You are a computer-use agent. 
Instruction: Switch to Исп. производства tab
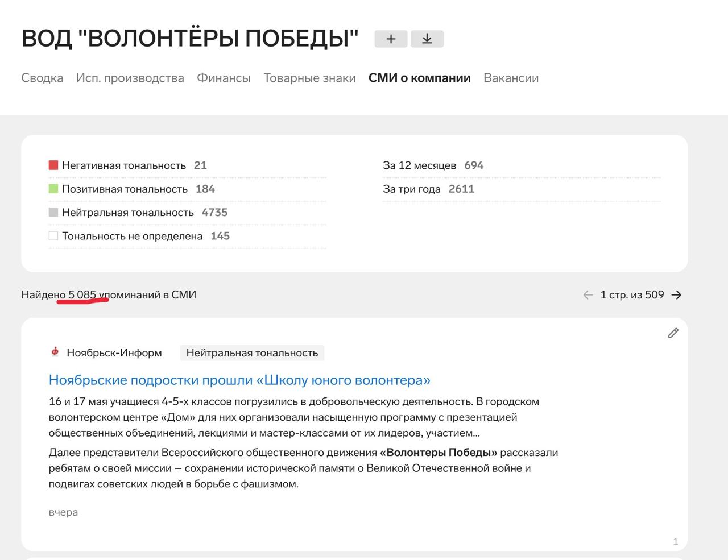(x=130, y=78)
